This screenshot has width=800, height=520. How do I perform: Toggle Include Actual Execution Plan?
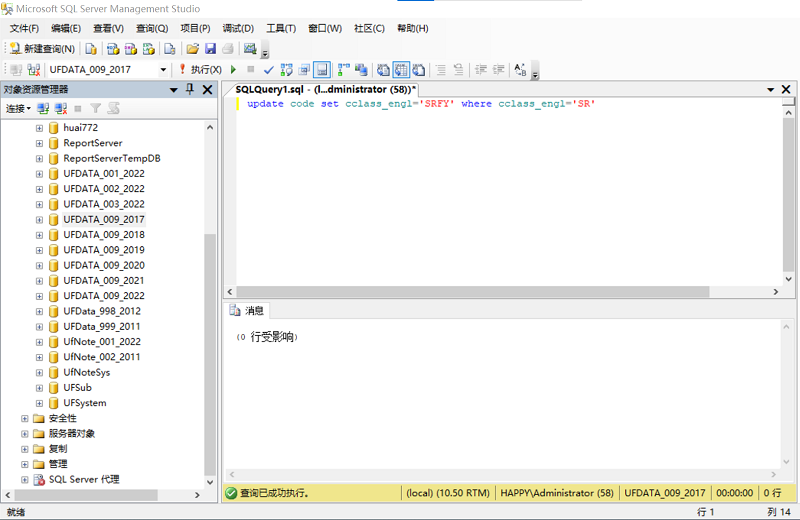point(343,70)
